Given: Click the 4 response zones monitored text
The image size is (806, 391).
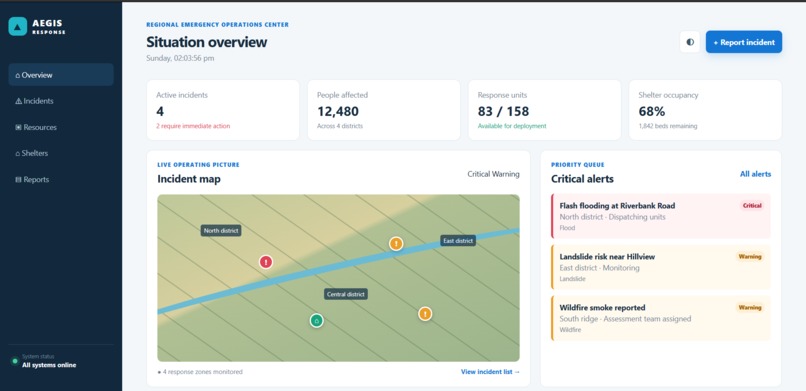Looking at the screenshot, I should 200,371.
